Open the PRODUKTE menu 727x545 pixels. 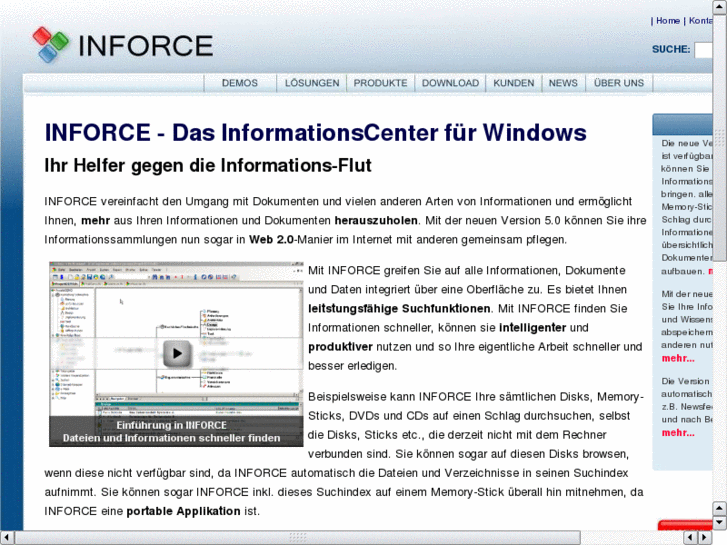[x=380, y=83]
